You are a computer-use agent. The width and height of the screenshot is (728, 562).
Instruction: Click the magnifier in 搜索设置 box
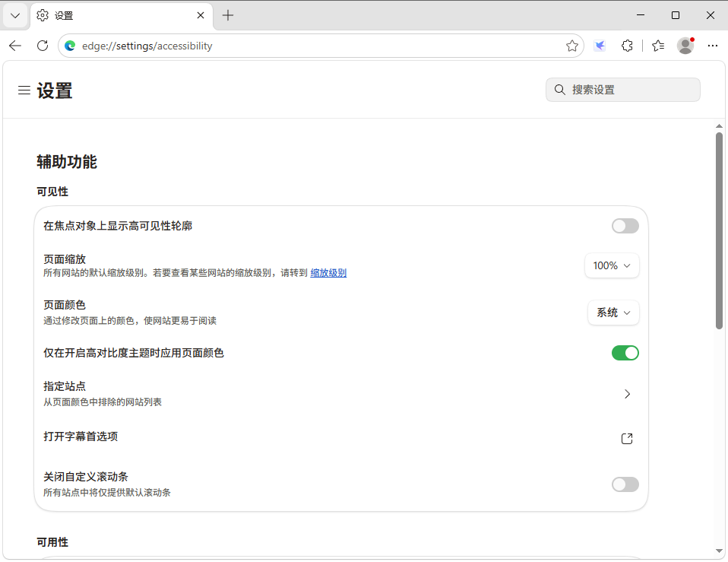click(x=560, y=90)
